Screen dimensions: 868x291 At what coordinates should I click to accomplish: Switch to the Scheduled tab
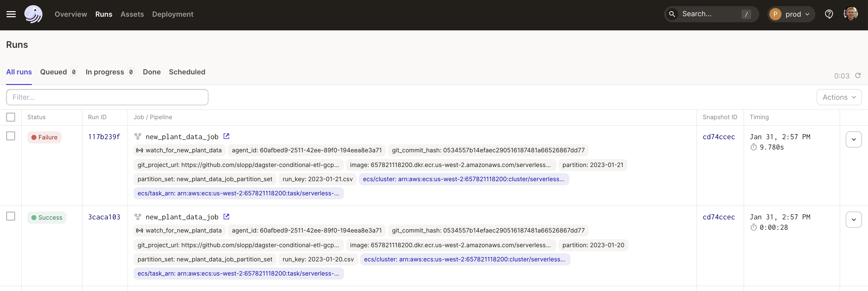(x=187, y=72)
